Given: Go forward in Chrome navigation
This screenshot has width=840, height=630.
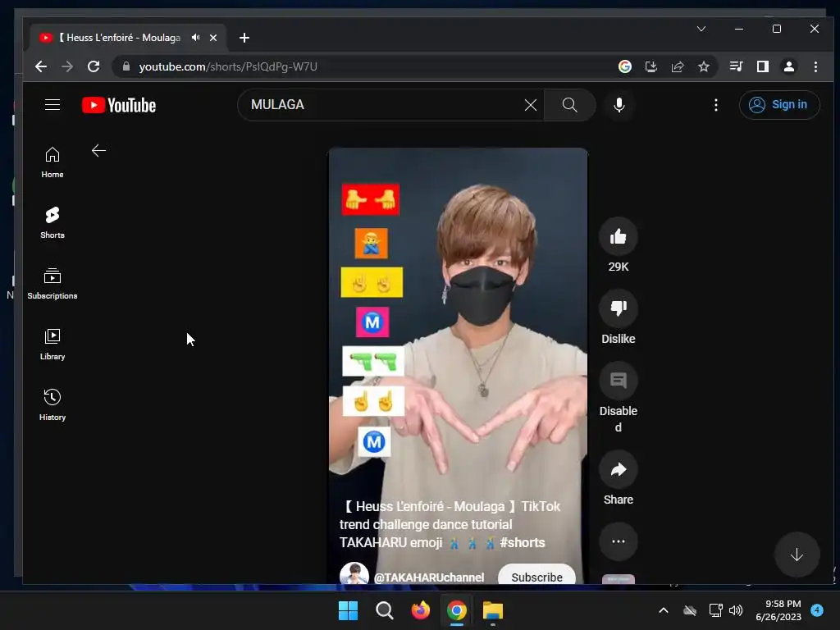Looking at the screenshot, I should coord(67,66).
